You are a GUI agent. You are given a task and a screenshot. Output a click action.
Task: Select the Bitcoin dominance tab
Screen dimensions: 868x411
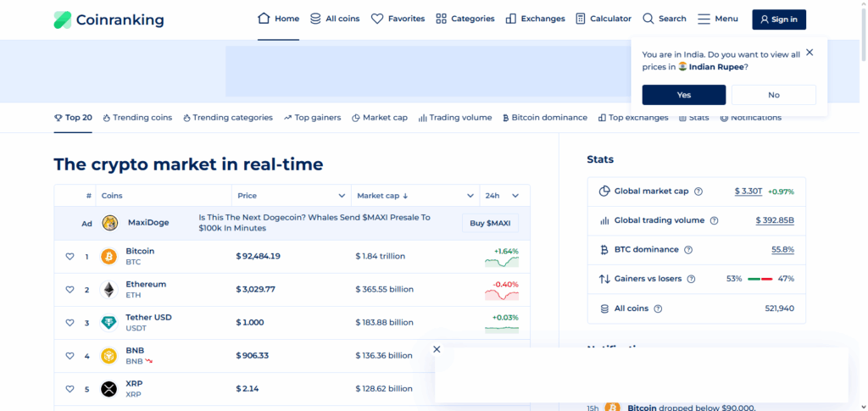pos(545,118)
